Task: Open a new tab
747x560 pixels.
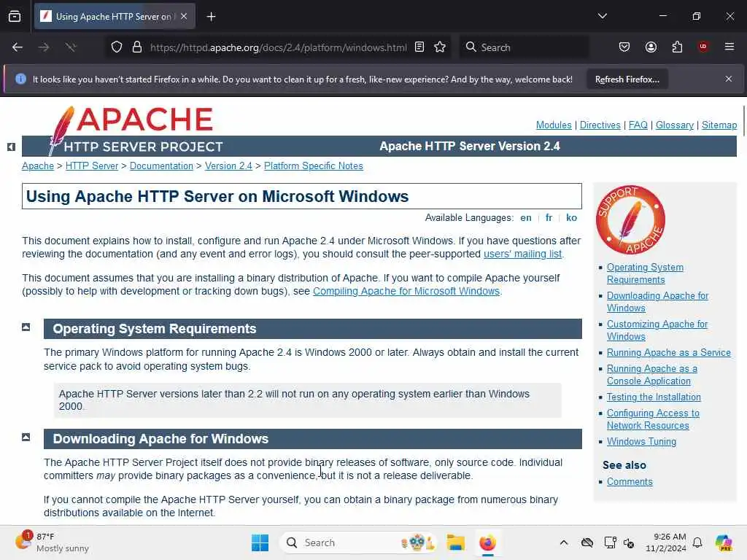Action: [211, 17]
